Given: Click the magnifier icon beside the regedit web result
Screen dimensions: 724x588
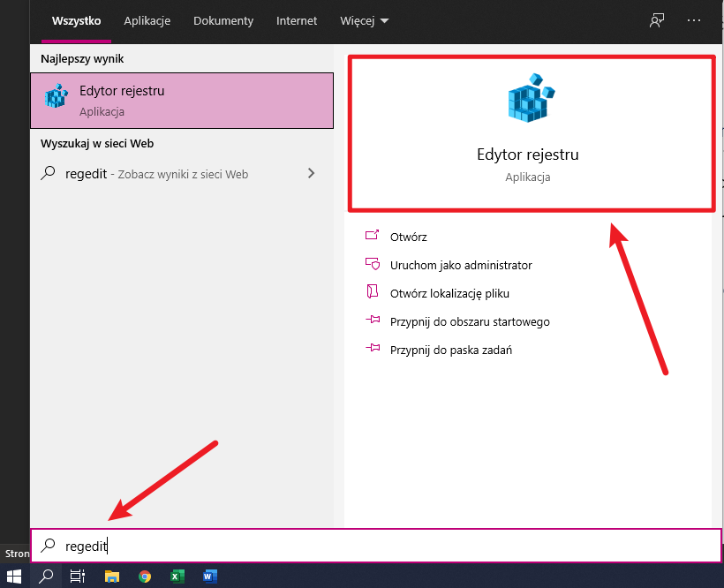Looking at the screenshot, I should pyautogui.click(x=48, y=173).
